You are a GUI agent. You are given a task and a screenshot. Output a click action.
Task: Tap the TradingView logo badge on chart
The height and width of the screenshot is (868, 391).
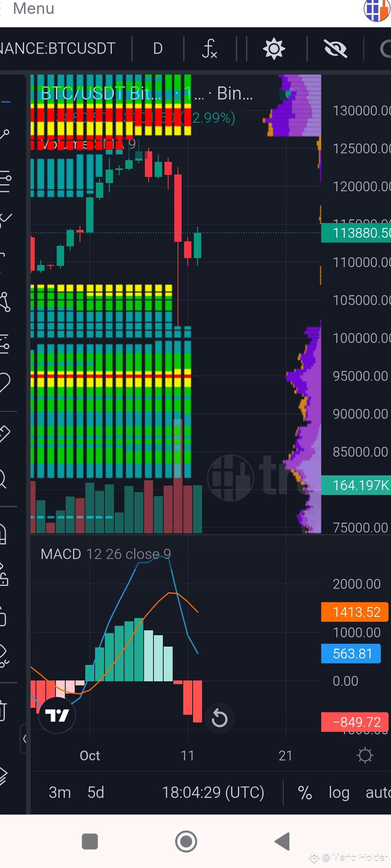57,715
